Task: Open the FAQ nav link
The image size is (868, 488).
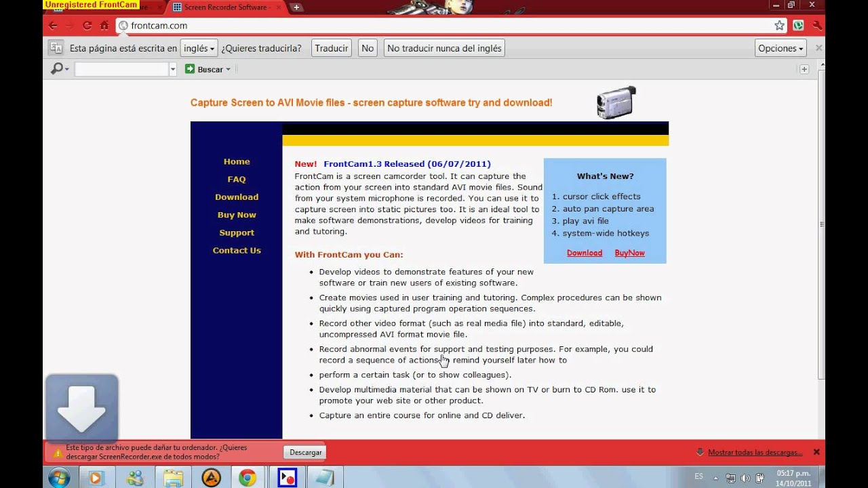Action: (237, 180)
